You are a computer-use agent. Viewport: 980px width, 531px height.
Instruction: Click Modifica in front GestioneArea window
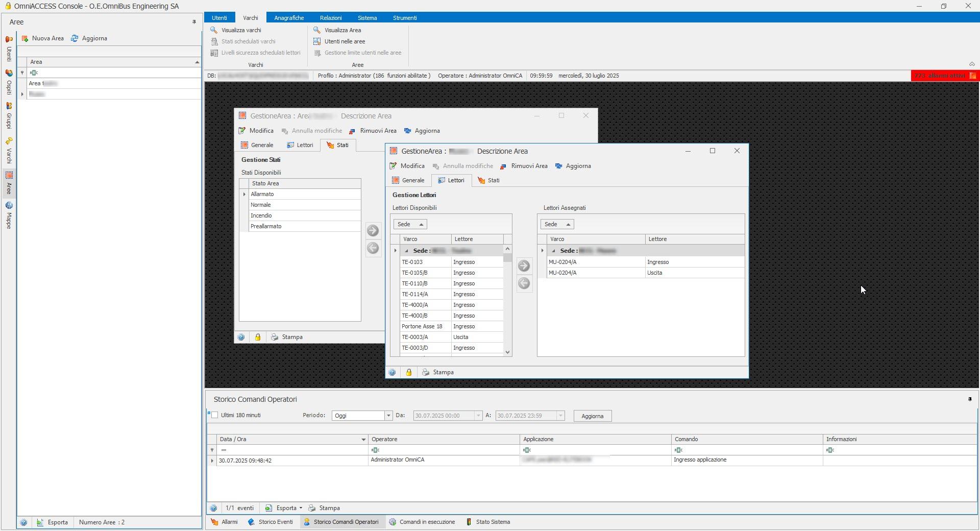pos(407,166)
